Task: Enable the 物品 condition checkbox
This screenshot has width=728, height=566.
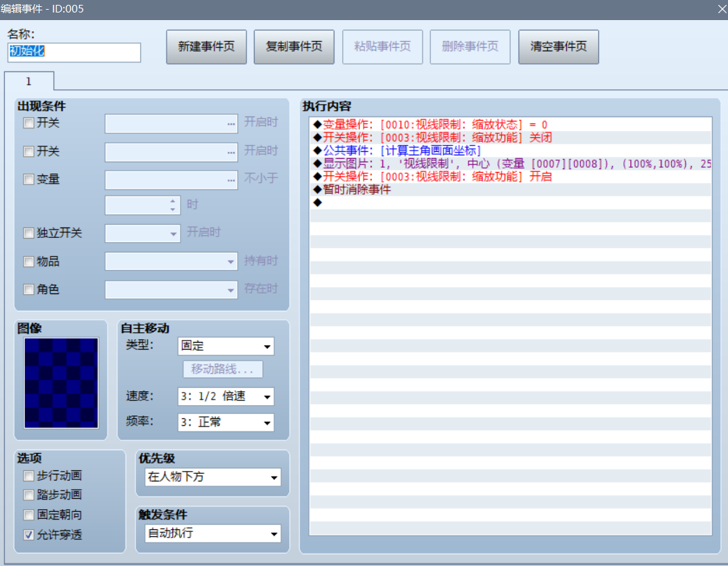Action: [28, 261]
